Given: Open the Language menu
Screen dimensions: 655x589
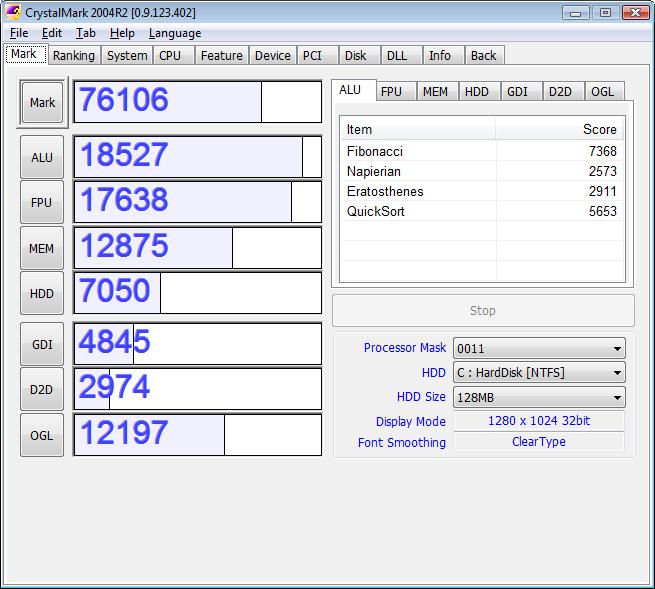Looking at the screenshot, I should pos(175,33).
